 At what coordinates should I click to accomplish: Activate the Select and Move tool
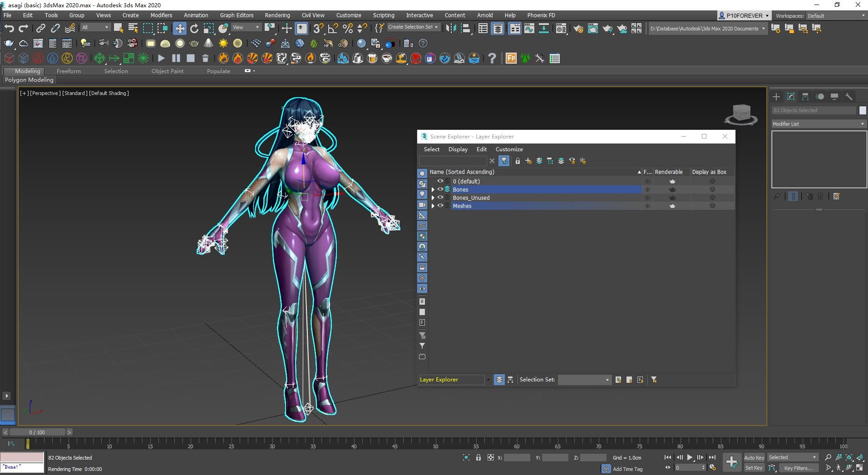pos(180,28)
